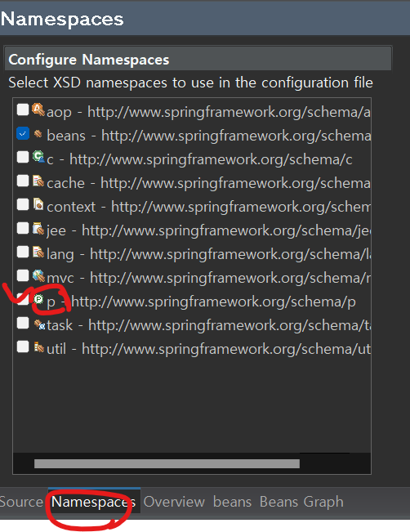The height and width of the screenshot is (532, 410).
Task: Open the Beans Graph tab
Action: pyautogui.click(x=301, y=502)
